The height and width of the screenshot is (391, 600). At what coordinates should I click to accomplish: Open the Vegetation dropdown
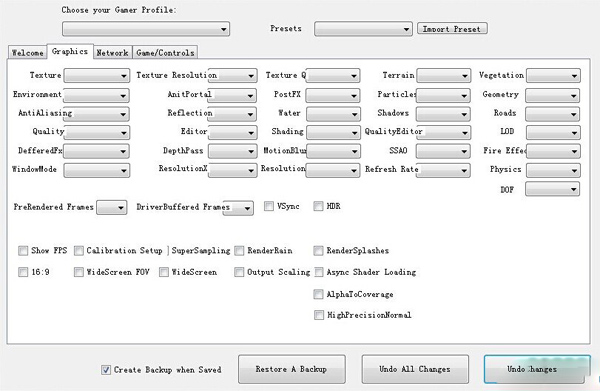coord(553,76)
